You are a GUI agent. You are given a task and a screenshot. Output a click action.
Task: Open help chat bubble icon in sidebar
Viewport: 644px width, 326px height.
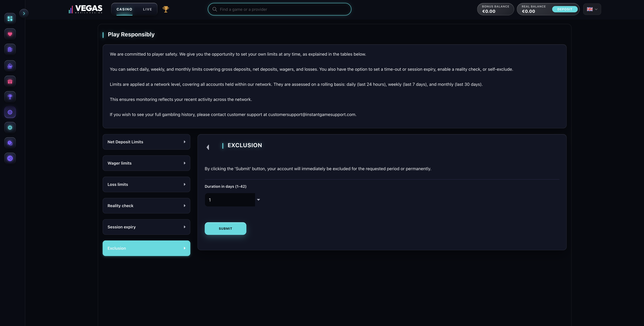pyautogui.click(x=10, y=143)
